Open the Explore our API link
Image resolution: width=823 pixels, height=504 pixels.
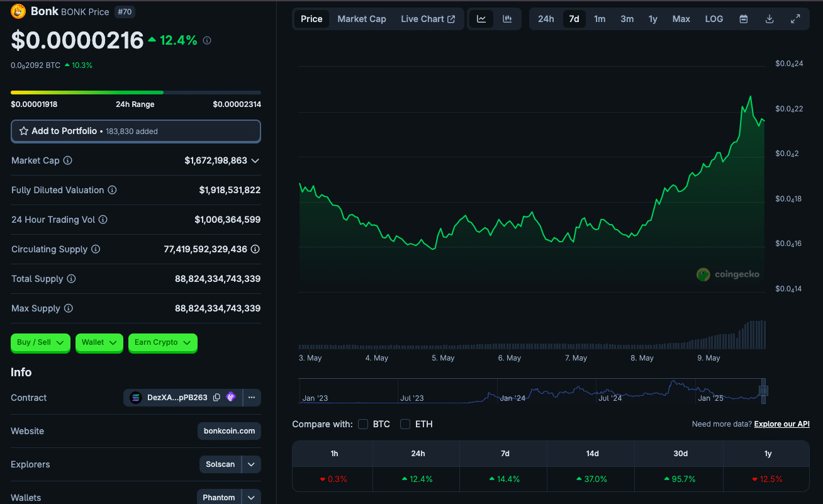pos(781,424)
